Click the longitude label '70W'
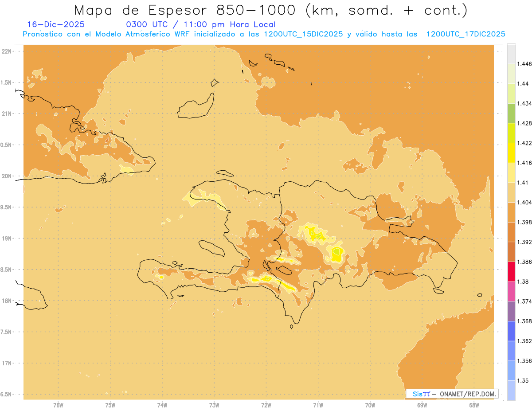The width and height of the screenshot is (532, 411). coord(370,405)
